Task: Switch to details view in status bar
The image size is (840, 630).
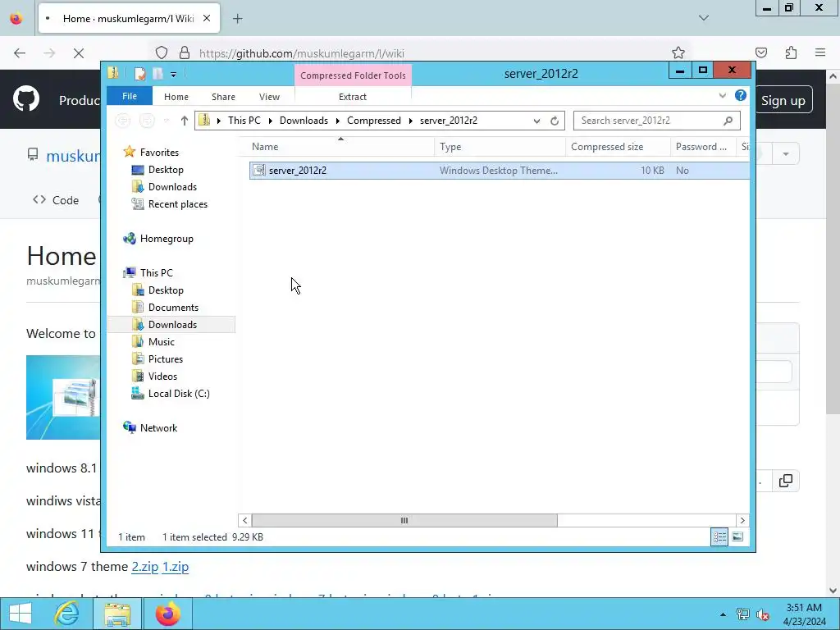Action: [x=719, y=536]
